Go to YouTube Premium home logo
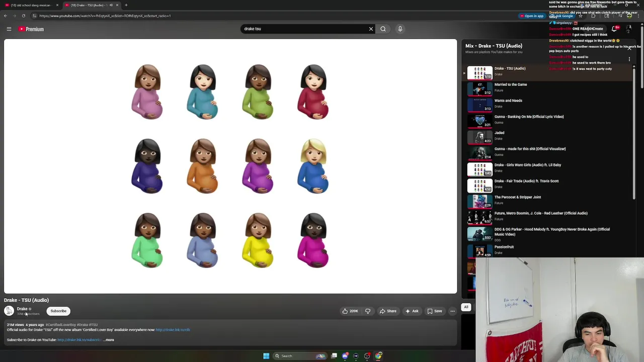644x362 pixels. (31, 29)
